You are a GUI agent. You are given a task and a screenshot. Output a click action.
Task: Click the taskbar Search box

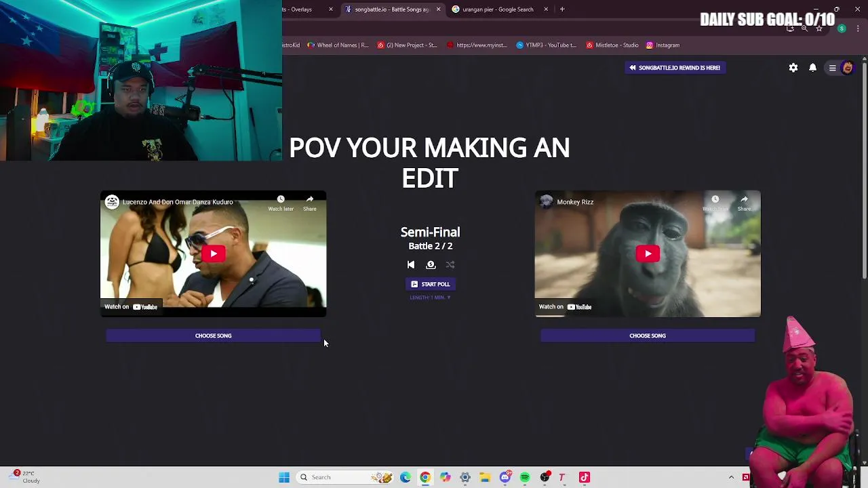(346, 477)
